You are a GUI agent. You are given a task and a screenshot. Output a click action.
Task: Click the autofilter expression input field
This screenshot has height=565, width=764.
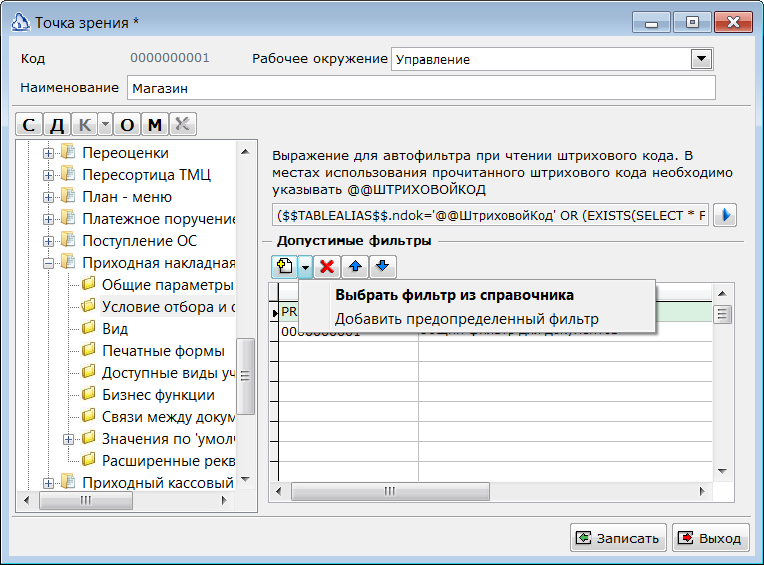coord(490,215)
